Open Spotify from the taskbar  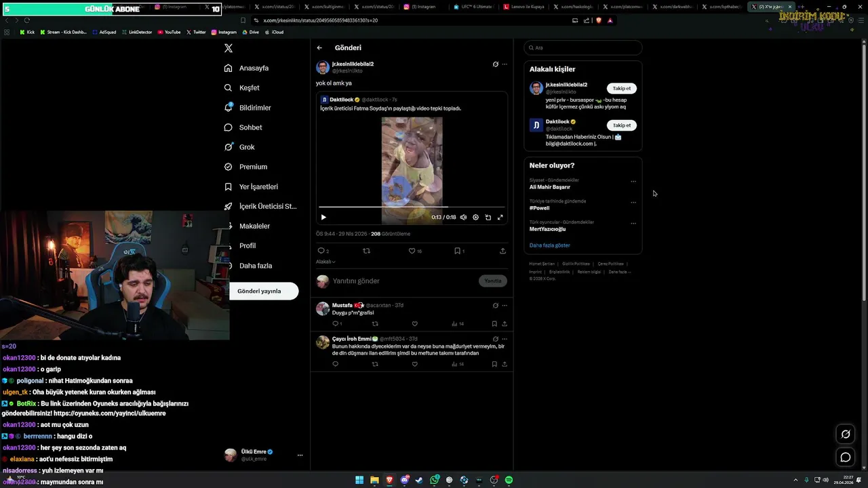[509, 481]
